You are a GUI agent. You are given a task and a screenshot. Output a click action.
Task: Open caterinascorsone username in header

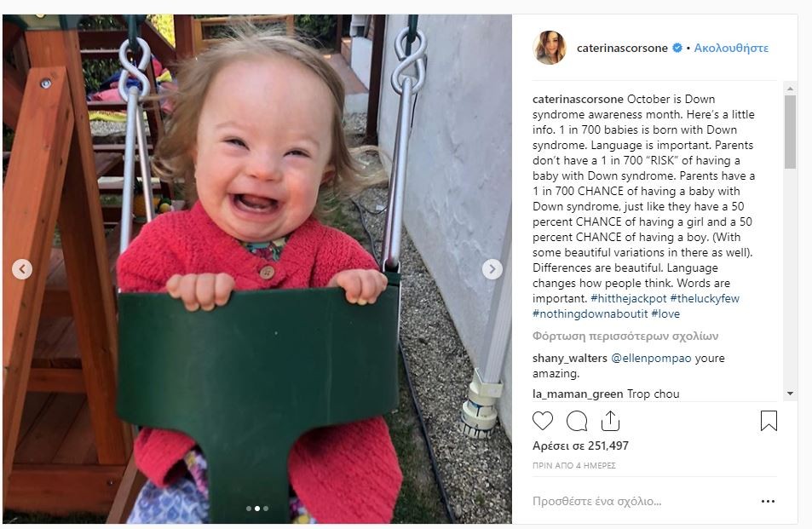click(x=622, y=49)
